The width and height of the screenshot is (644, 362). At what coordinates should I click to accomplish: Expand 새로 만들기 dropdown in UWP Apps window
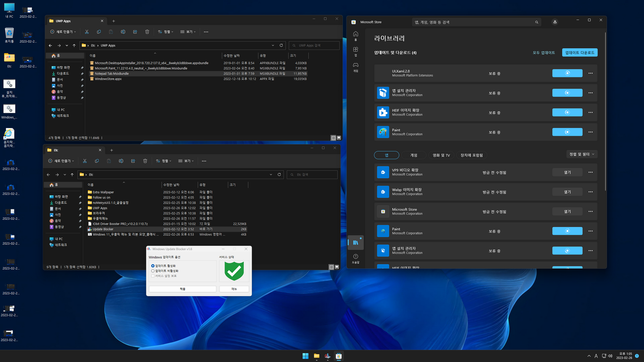tap(63, 32)
